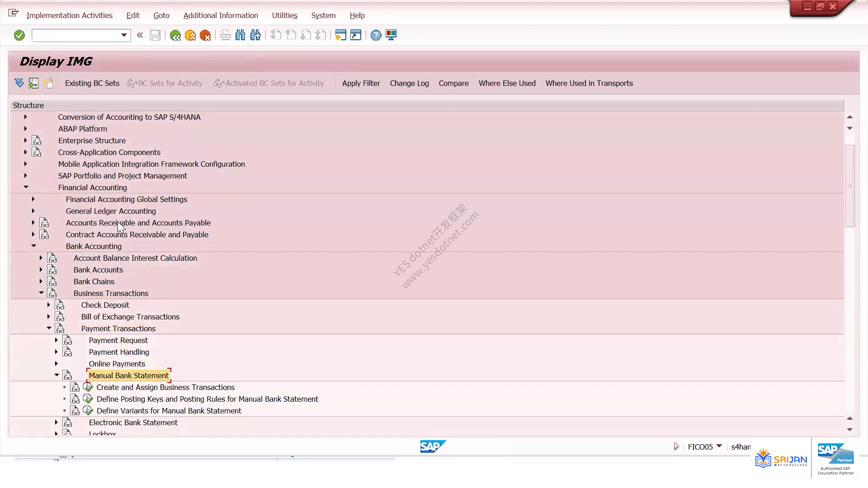Click the green Enter checkmark icon
The width and height of the screenshot is (868, 488).
[x=19, y=35]
